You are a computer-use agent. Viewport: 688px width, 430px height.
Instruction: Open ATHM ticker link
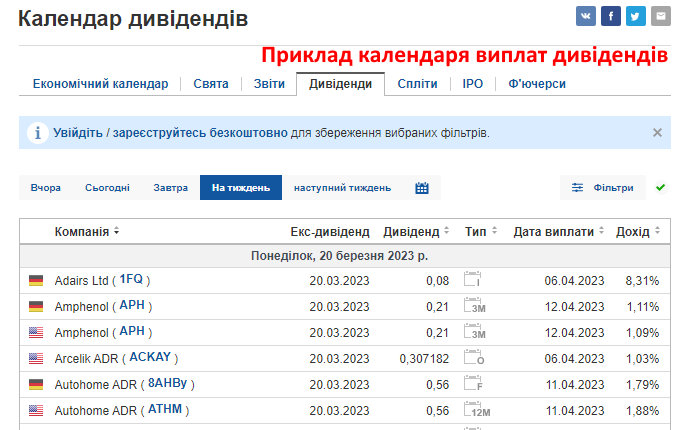(165, 409)
